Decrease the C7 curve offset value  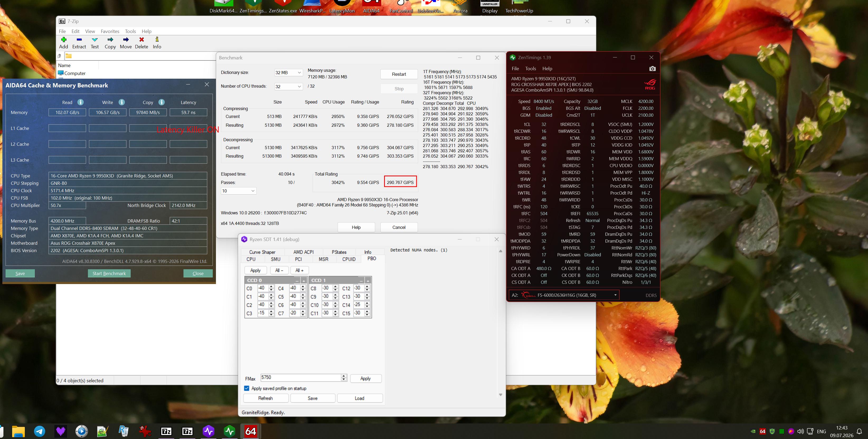303,315
